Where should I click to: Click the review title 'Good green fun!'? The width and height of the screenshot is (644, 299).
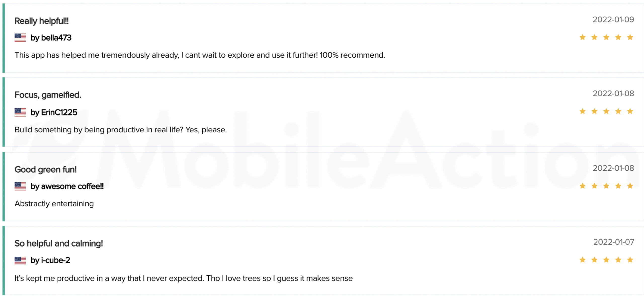pyautogui.click(x=46, y=169)
